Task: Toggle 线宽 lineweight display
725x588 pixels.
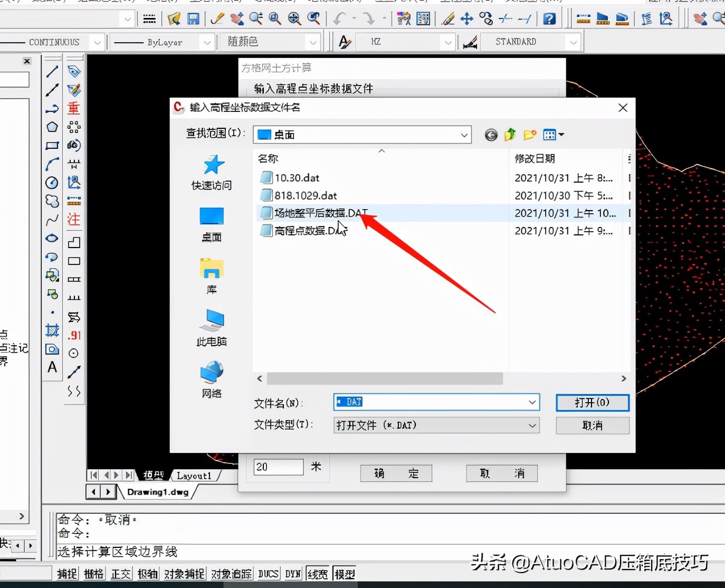Action: (x=318, y=574)
